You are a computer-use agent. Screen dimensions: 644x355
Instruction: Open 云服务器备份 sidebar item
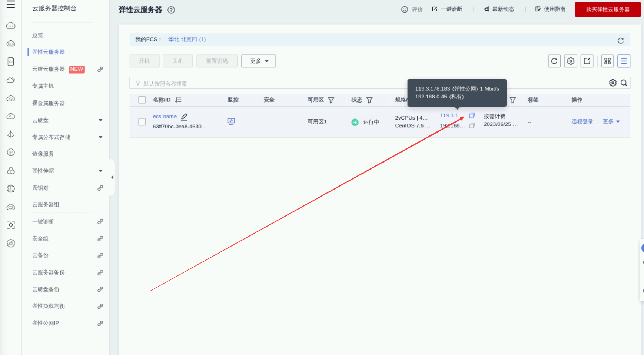coord(49,272)
